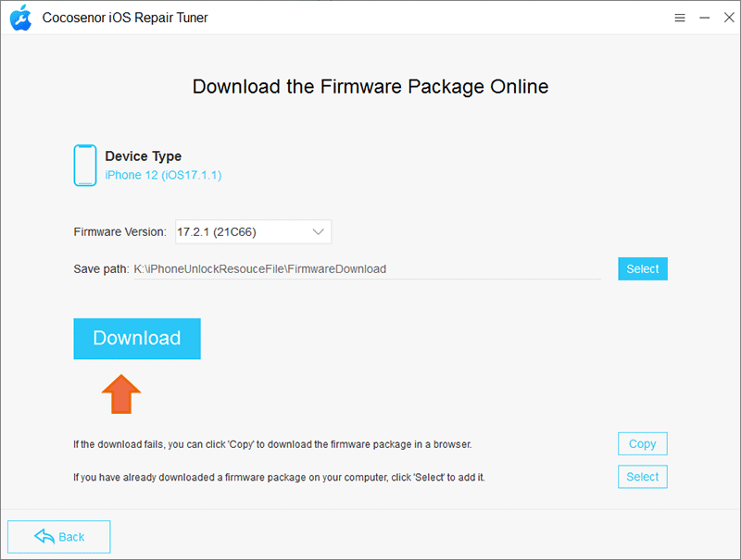Open the Firmware Version dropdown

[x=253, y=231]
